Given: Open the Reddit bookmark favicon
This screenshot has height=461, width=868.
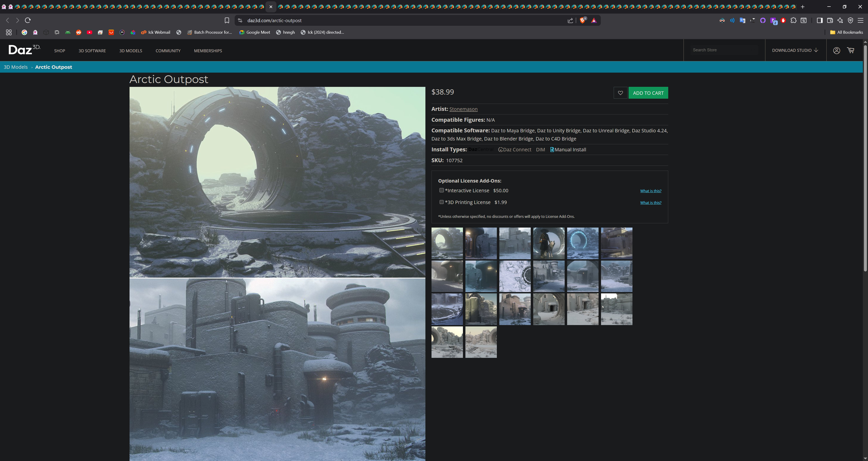Looking at the screenshot, I should [x=78, y=32].
